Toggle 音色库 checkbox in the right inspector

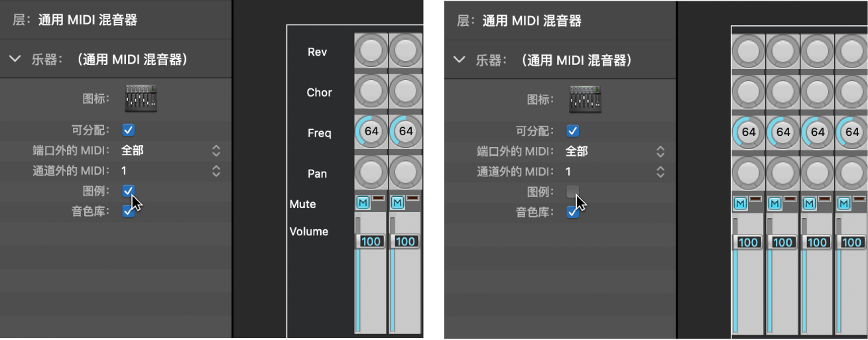click(573, 213)
